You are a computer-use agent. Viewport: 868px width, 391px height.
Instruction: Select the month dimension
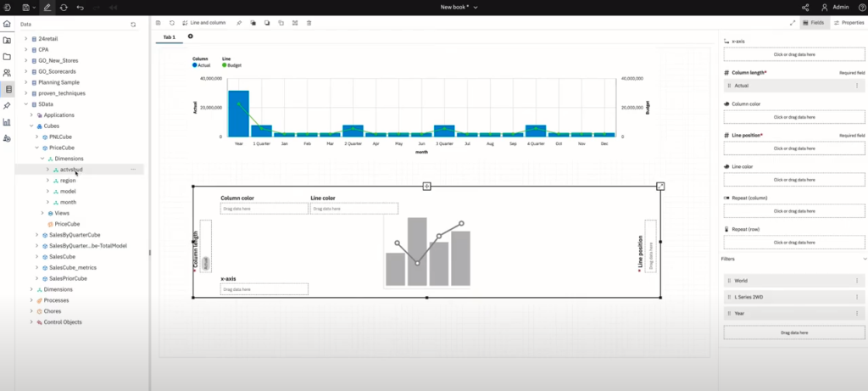pyautogui.click(x=68, y=202)
